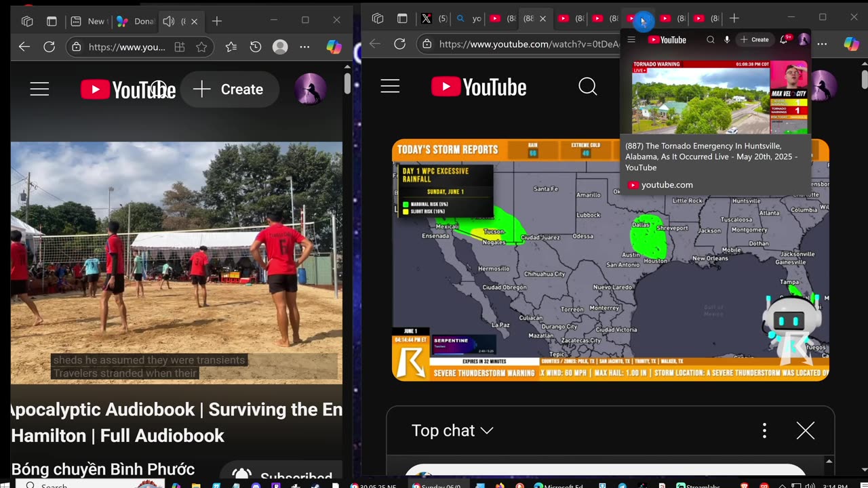Open workspaces icon in left browser
868x488 pixels.
[x=27, y=21]
